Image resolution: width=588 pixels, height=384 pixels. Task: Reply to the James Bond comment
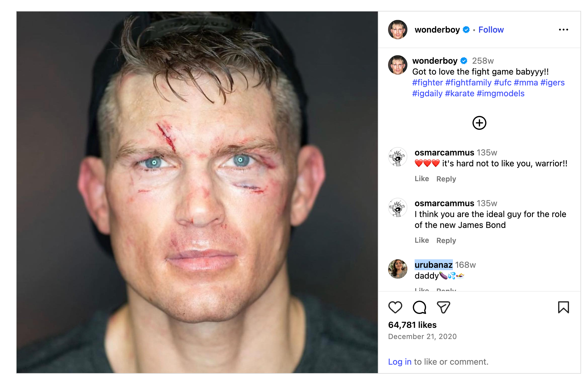tap(446, 240)
